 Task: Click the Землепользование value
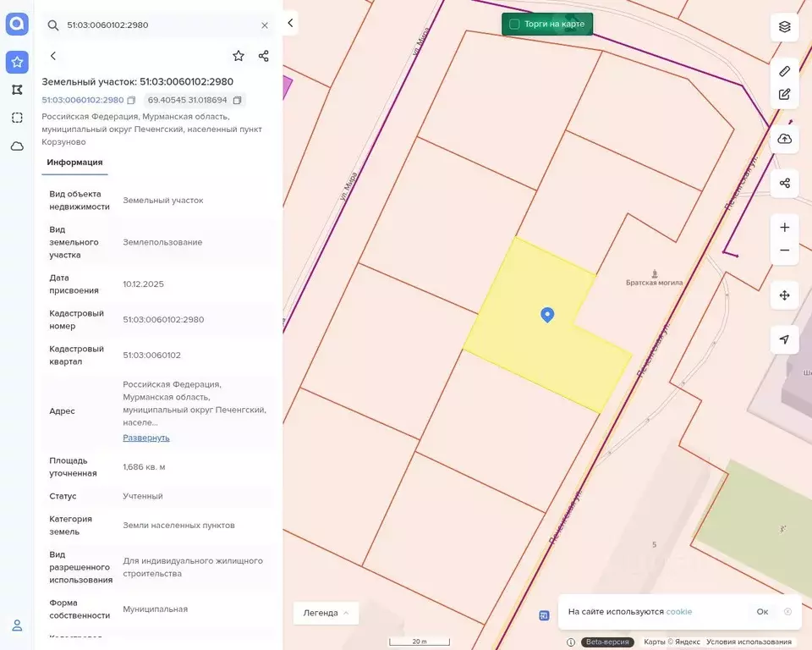(x=162, y=242)
